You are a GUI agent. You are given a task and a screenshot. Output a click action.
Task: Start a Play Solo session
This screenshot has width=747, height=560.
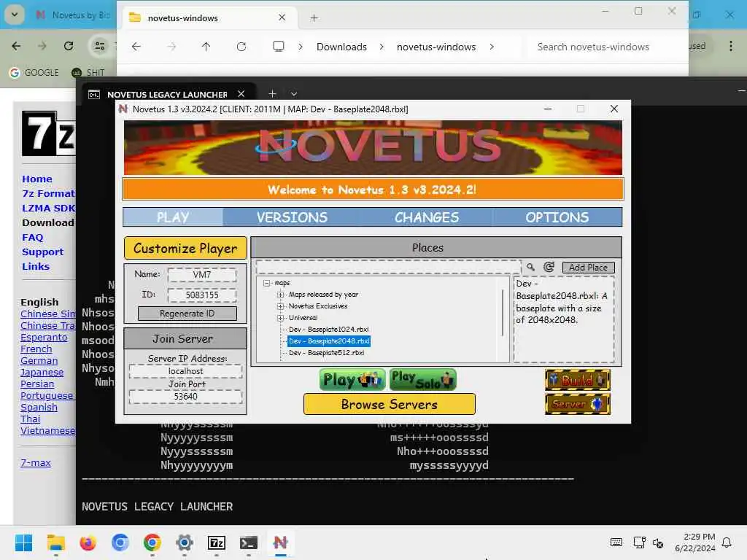coord(423,379)
